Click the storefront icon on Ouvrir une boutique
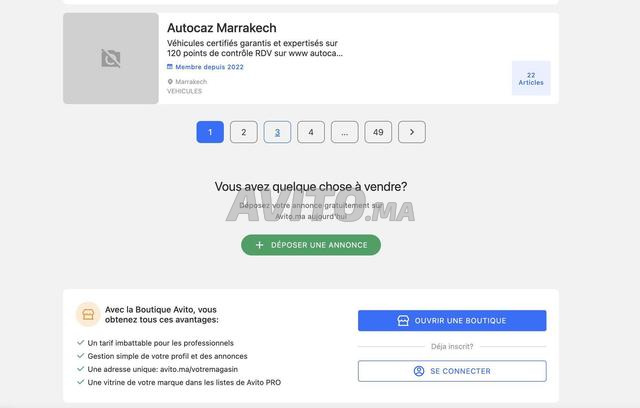 click(403, 321)
